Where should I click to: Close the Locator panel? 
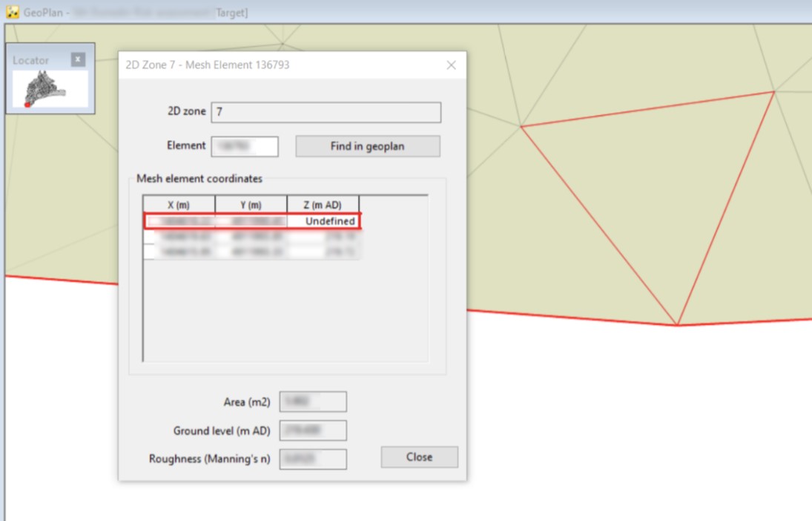click(x=77, y=60)
